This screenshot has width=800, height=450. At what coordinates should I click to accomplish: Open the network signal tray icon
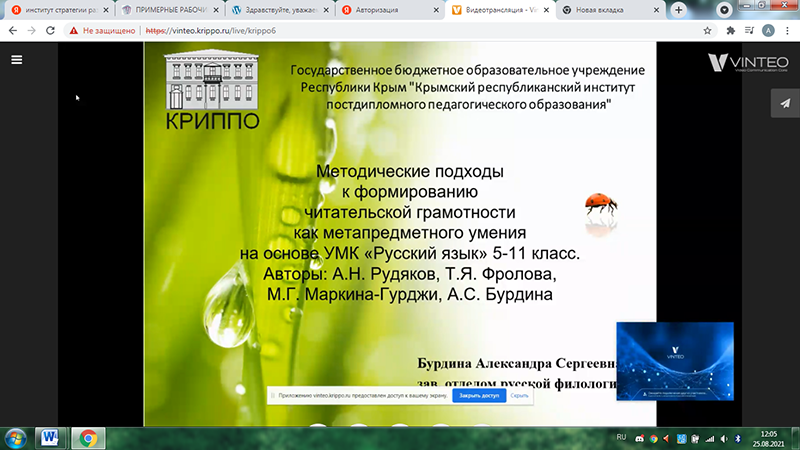[x=710, y=439]
